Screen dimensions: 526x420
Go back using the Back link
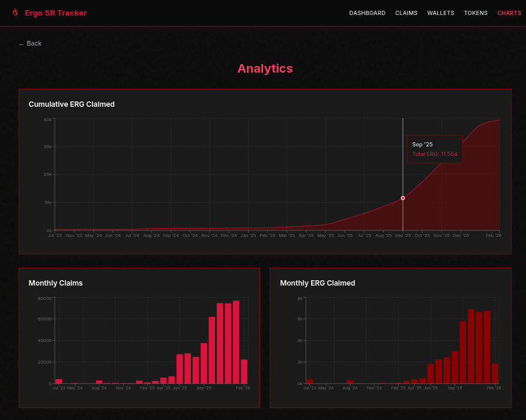click(31, 44)
